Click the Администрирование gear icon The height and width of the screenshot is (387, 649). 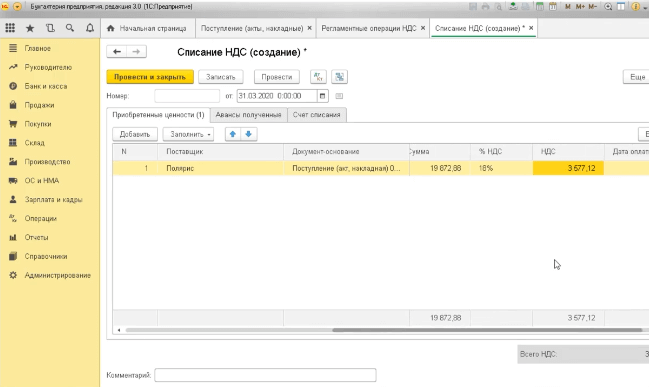pos(13,275)
